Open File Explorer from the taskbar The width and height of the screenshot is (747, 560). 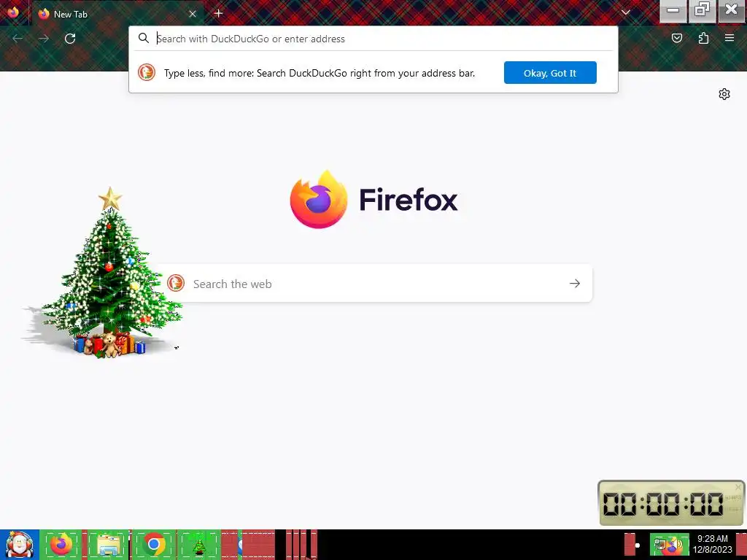(x=108, y=545)
